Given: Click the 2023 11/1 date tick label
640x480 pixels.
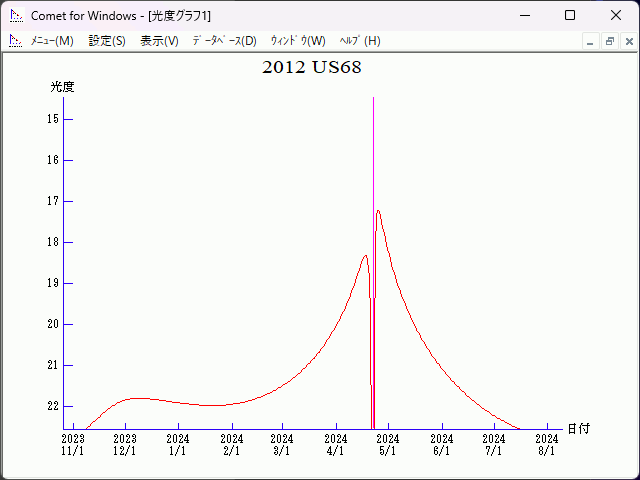Looking at the screenshot, I should click(x=73, y=444).
